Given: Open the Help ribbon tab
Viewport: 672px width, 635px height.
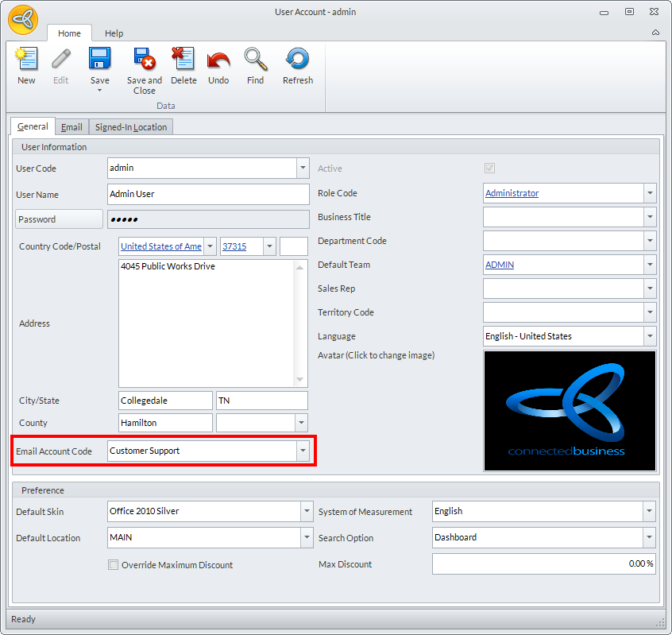Looking at the screenshot, I should pos(114,33).
